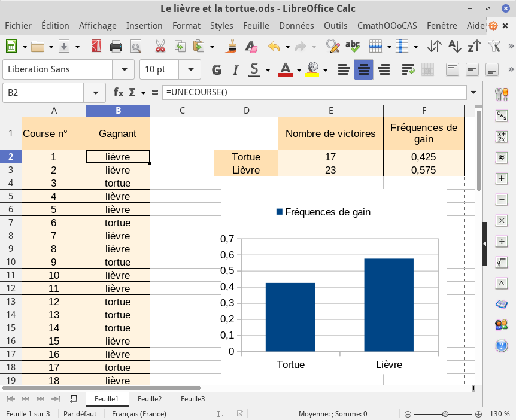
Task: Open the font size dropdown list
Action: (x=190, y=69)
